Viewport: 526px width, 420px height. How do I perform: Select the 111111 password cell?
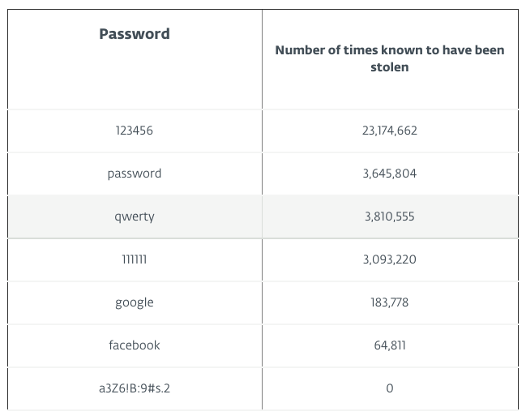pos(135,259)
